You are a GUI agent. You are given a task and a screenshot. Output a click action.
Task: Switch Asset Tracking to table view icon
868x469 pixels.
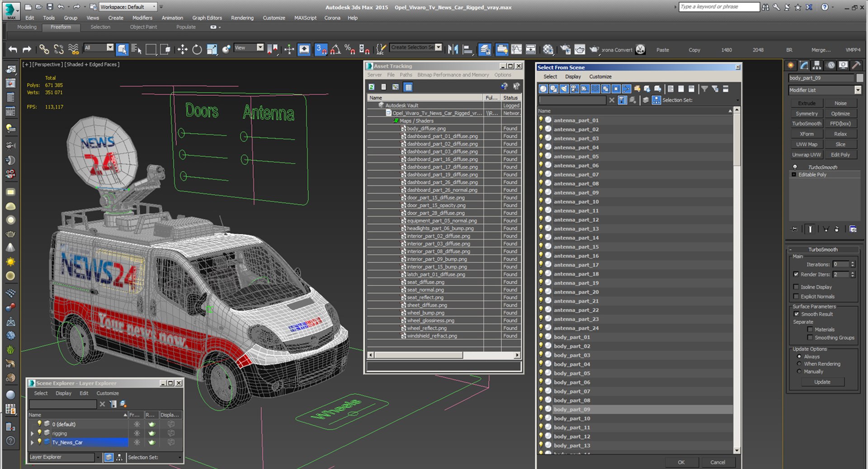408,87
